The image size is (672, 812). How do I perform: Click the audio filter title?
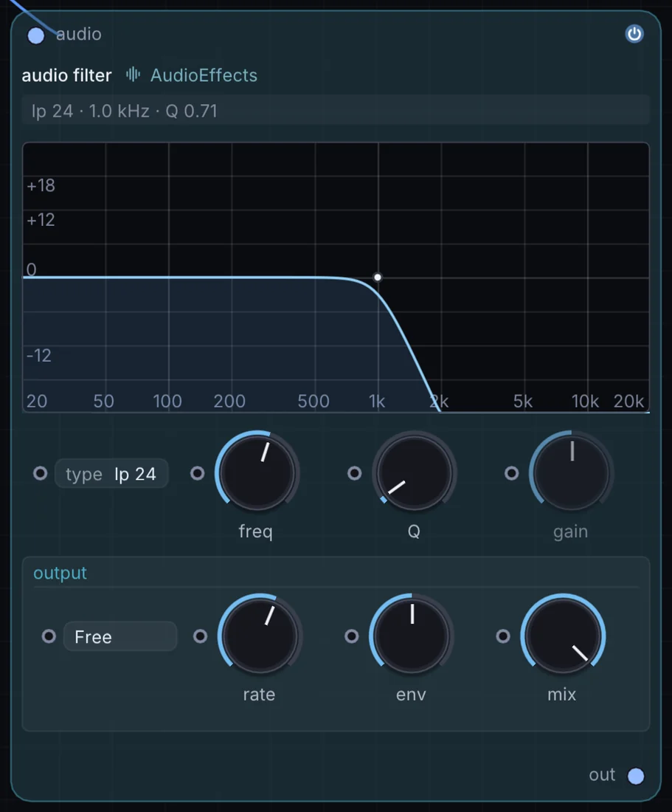click(x=66, y=75)
